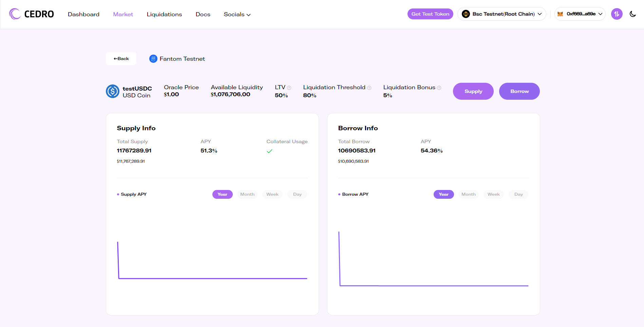The image size is (644, 327).
Task: Click Available Liquidity $1,076,706.00 value
Action: tap(230, 94)
